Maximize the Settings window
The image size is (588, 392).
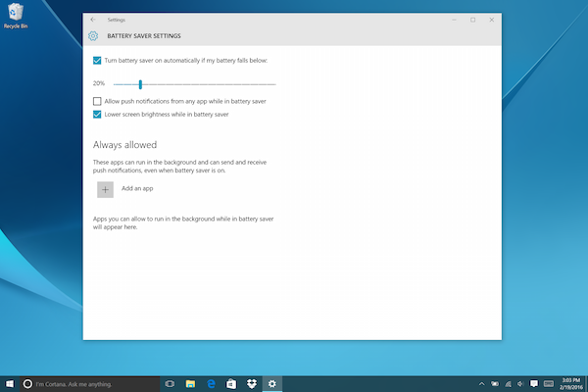473,20
